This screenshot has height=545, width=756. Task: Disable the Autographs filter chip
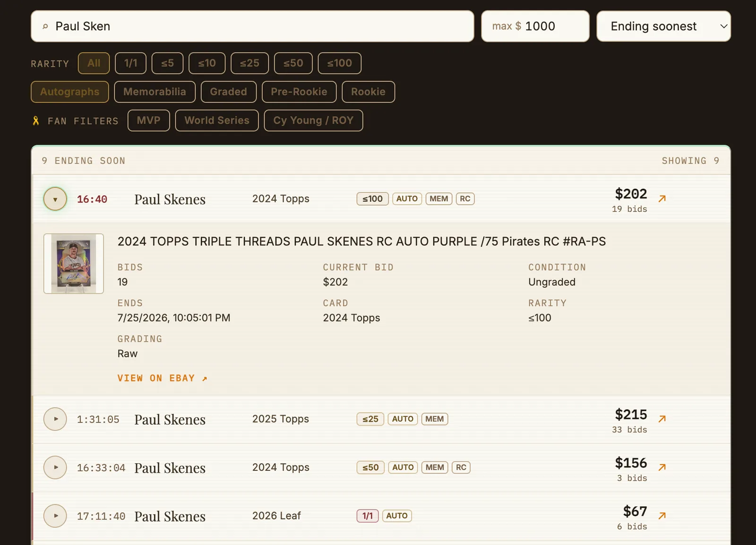point(70,92)
